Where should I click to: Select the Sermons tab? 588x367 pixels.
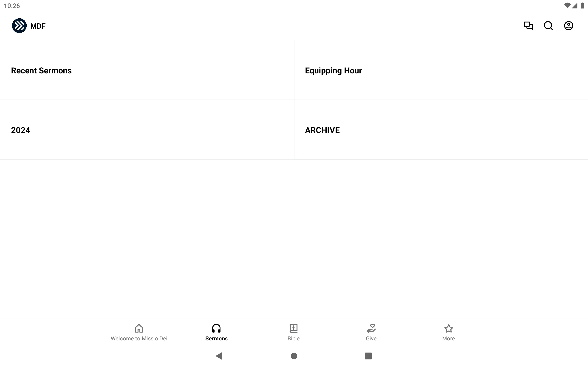click(216, 332)
